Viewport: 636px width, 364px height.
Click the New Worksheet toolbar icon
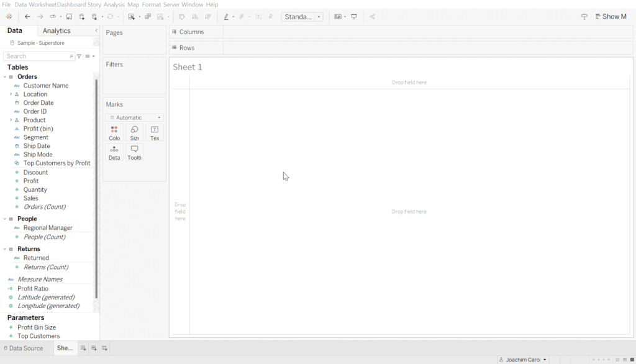131,17
